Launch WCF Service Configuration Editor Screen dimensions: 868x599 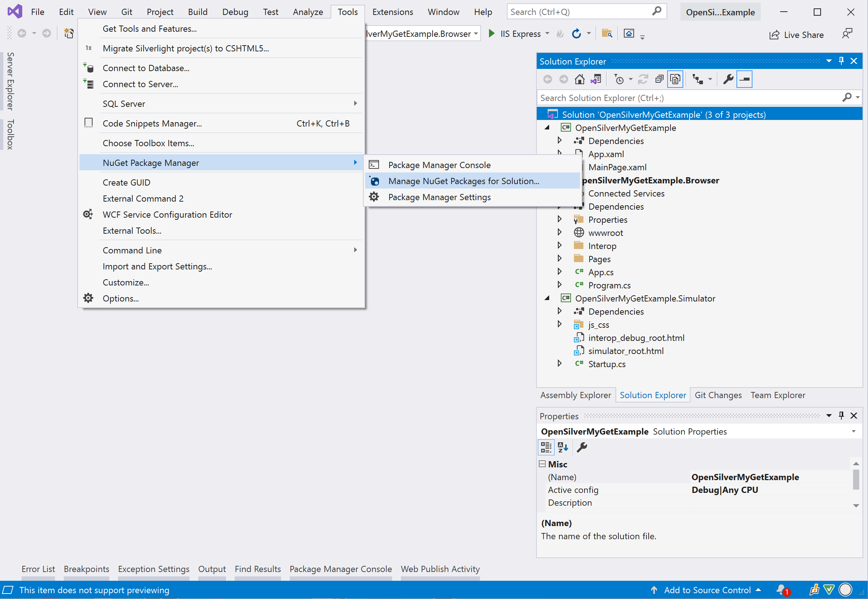[x=221, y=214]
